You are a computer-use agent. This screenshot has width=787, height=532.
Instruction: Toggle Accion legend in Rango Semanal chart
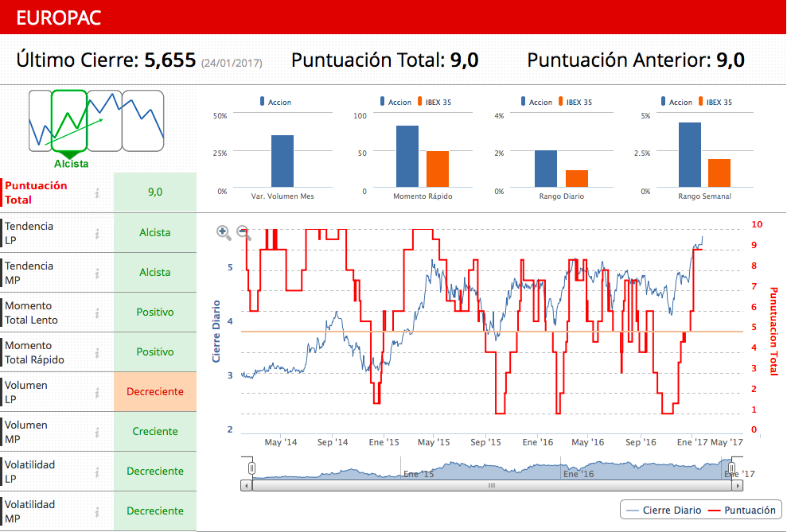click(676, 102)
